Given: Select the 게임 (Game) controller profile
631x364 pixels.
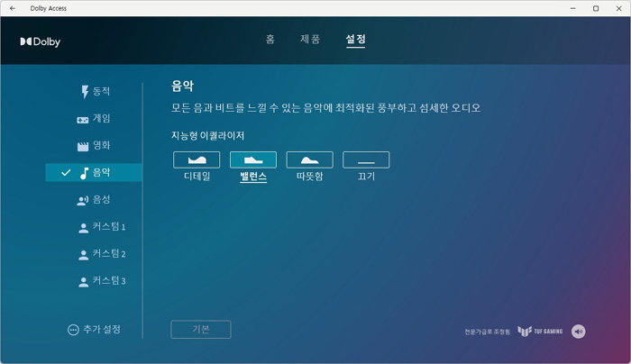Looking at the screenshot, I should pos(94,118).
